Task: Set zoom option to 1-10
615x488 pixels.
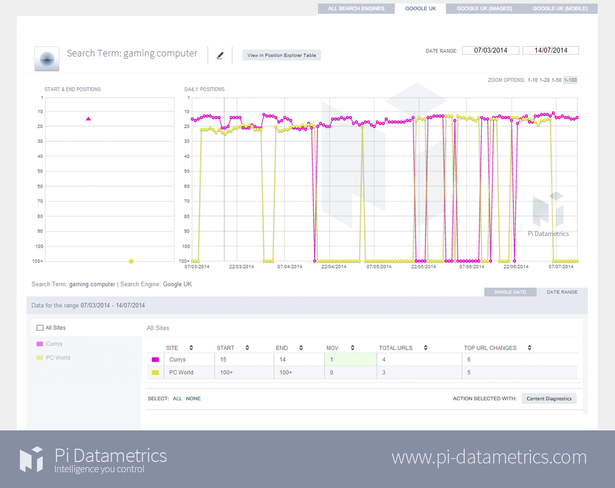Action: [532, 80]
